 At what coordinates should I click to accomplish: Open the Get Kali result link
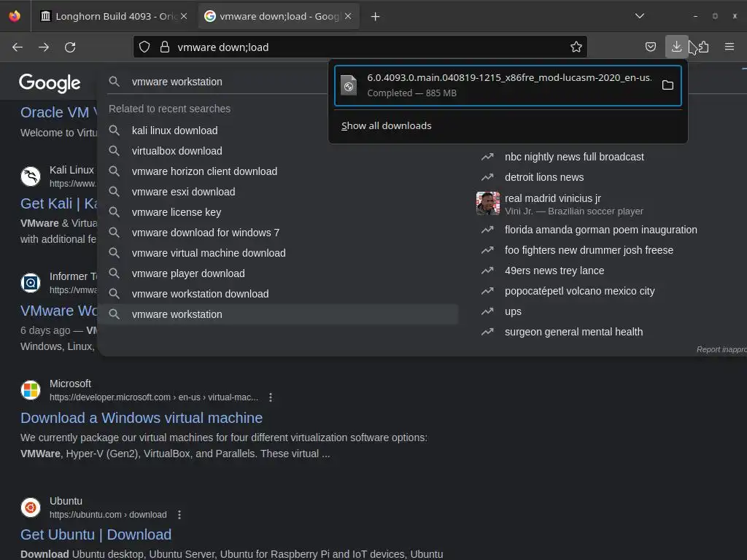point(58,203)
